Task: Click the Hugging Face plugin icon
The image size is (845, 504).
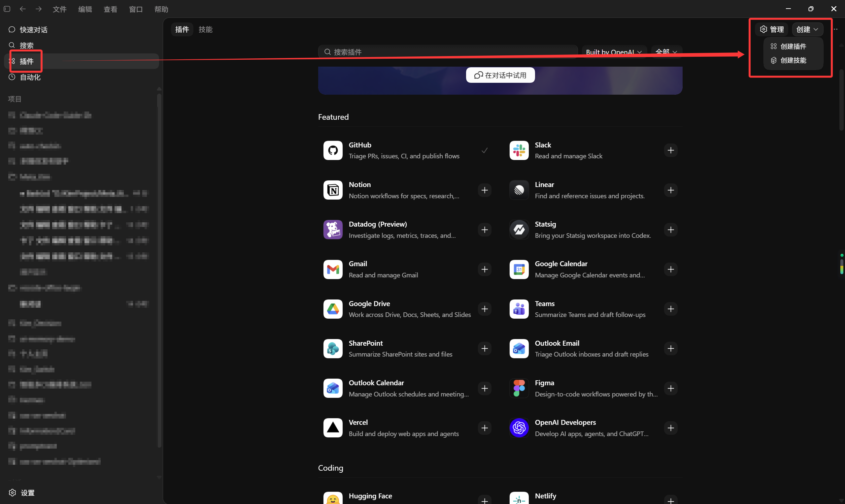Action: [x=333, y=498]
